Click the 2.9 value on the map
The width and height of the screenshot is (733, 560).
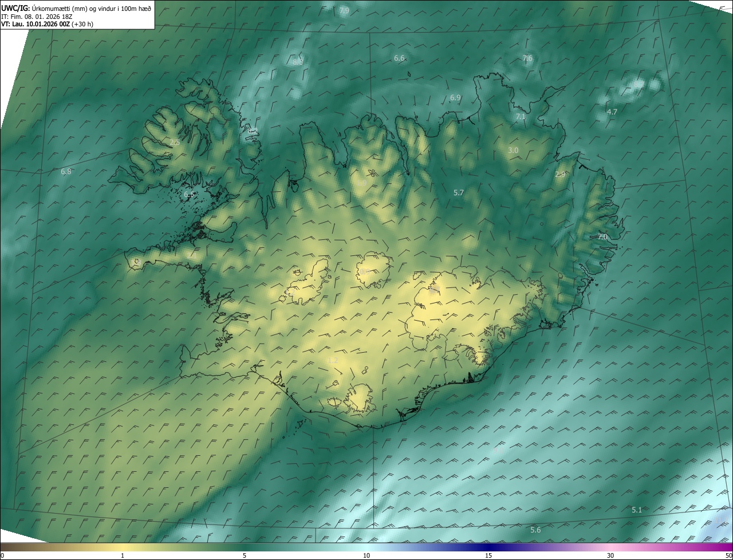pos(560,175)
